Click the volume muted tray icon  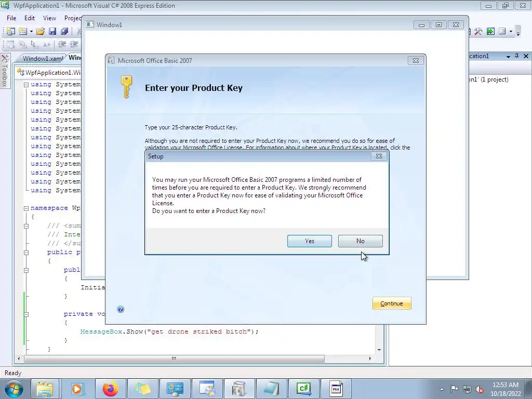coord(480,389)
